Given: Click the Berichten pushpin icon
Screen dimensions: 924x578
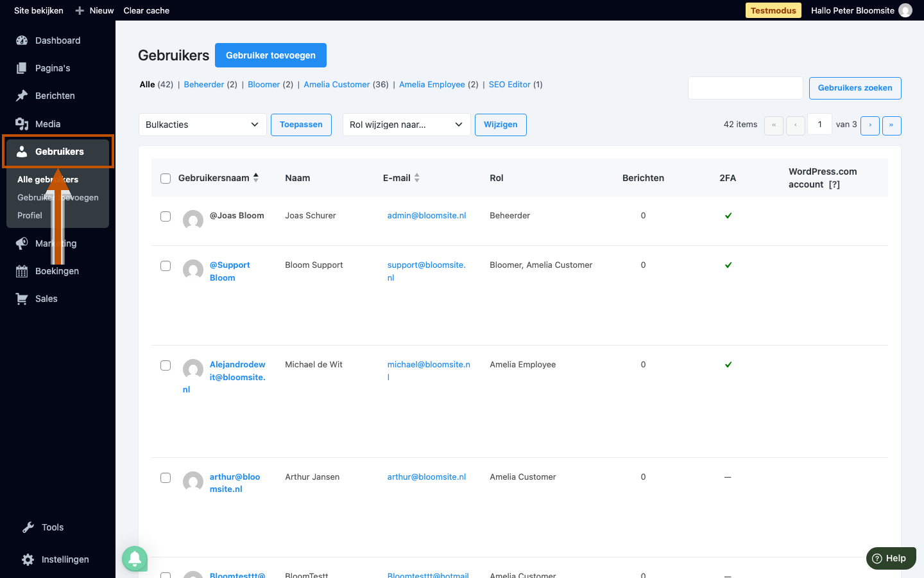Looking at the screenshot, I should click(x=22, y=96).
